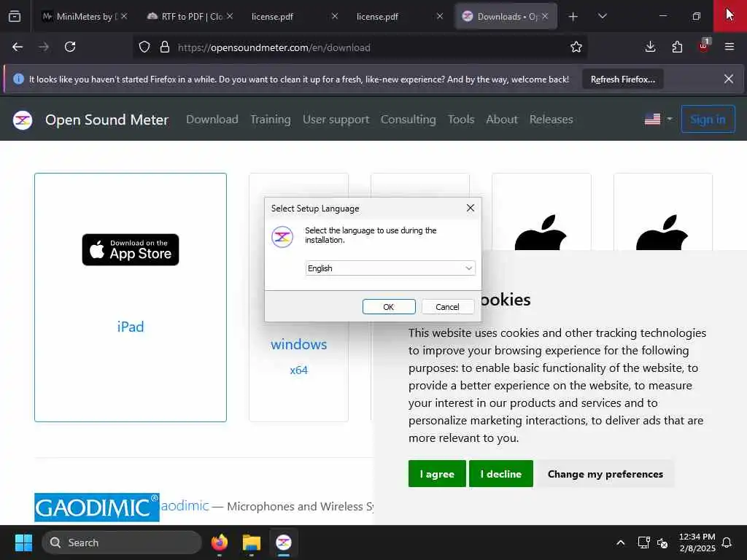Bookmark this page with the star icon
Screen dimensions: 747x560
point(576,47)
